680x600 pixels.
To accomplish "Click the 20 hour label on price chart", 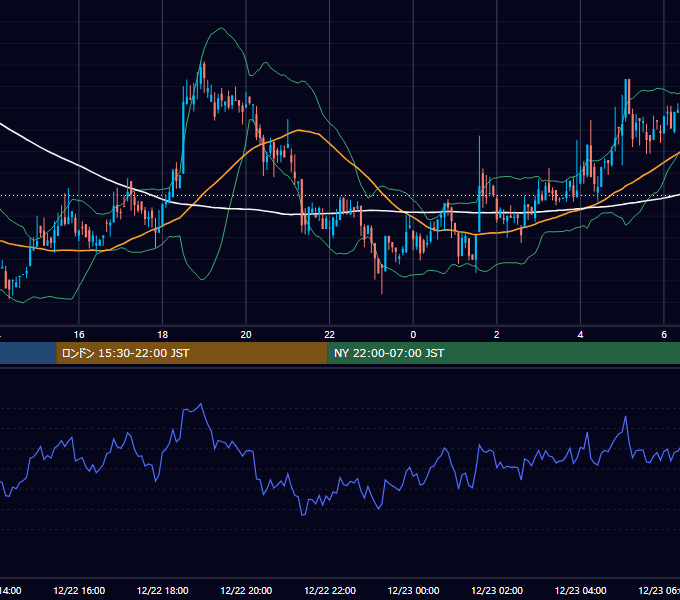I will (246, 334).
